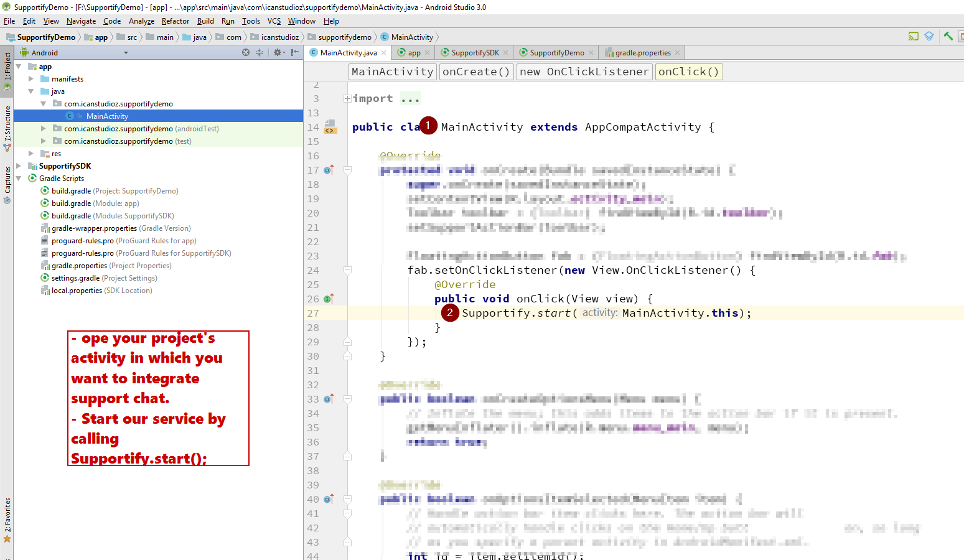964x560 pixels.
Task: Close the gradle.properties editor tab
Action: 677,53
